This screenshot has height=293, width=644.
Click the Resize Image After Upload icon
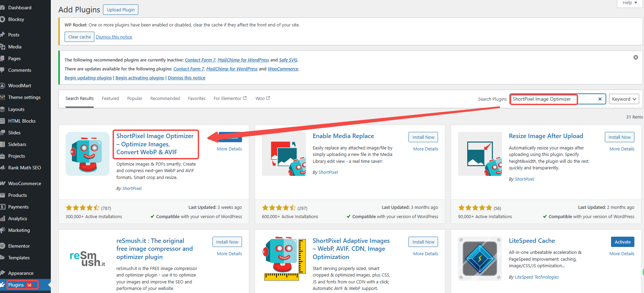tap(480, 154)
